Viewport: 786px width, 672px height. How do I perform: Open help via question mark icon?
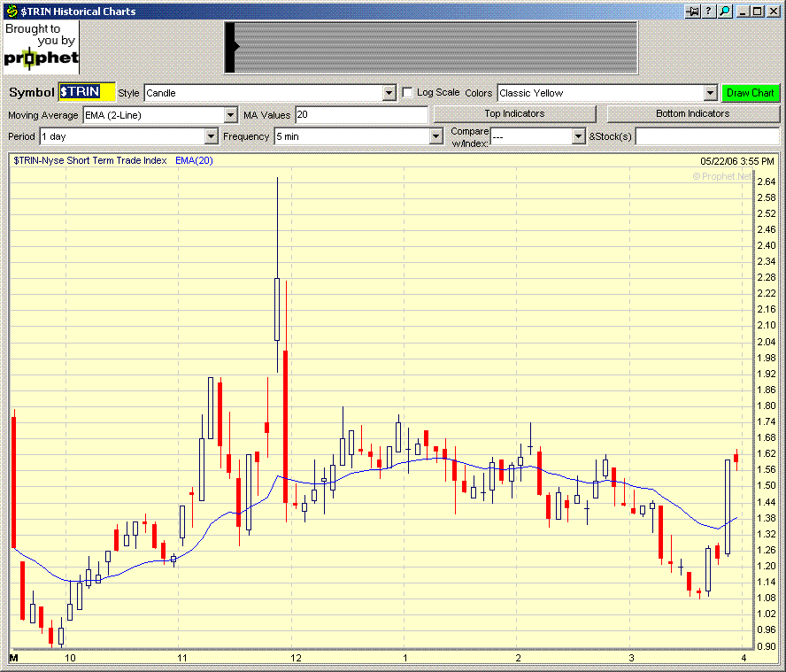pos(708,11)
